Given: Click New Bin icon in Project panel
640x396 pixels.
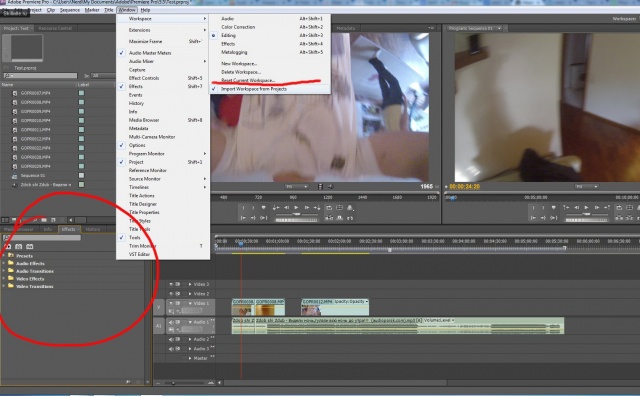Looking at the screenshot, I should tap(44, 220).
